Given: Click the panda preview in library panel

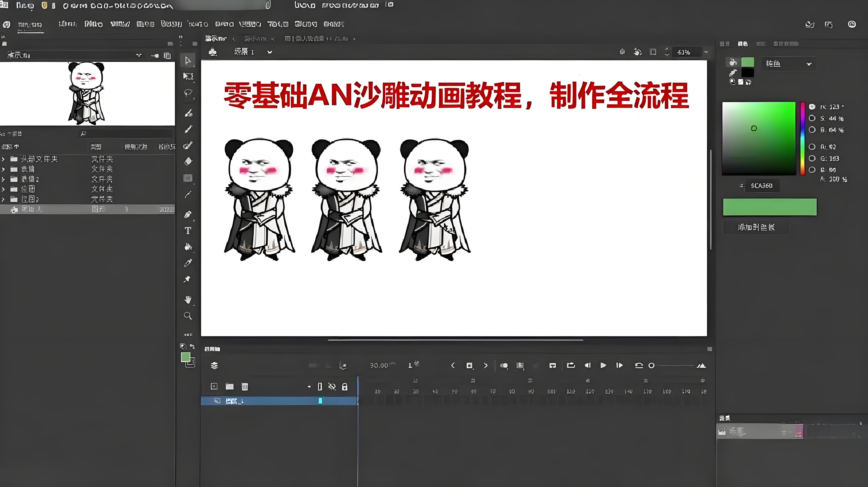Looking at the screenshot, I should click(x=87, y=93).
